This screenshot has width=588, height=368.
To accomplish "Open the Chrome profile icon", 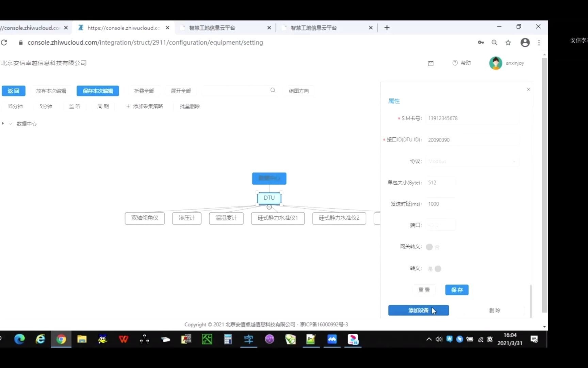I will point(525,43).
